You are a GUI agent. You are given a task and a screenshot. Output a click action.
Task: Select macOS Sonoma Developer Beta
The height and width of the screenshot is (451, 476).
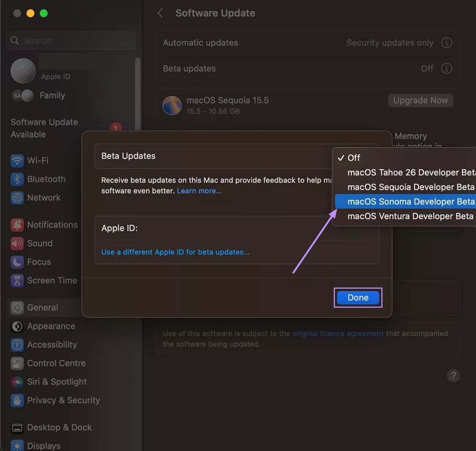(405, 202)
